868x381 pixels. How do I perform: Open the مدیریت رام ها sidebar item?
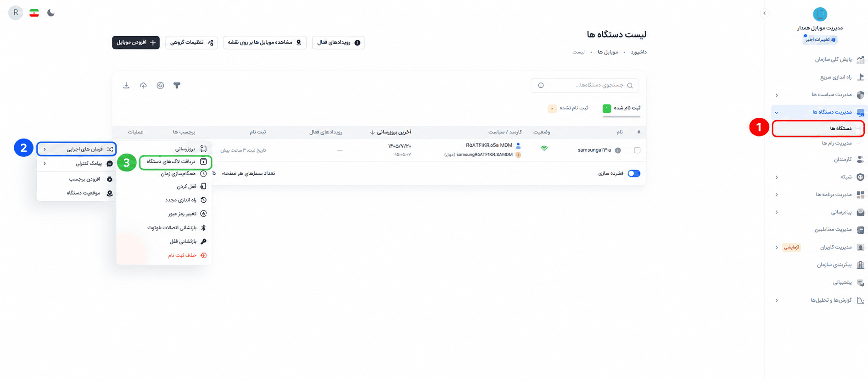(837, 143)
